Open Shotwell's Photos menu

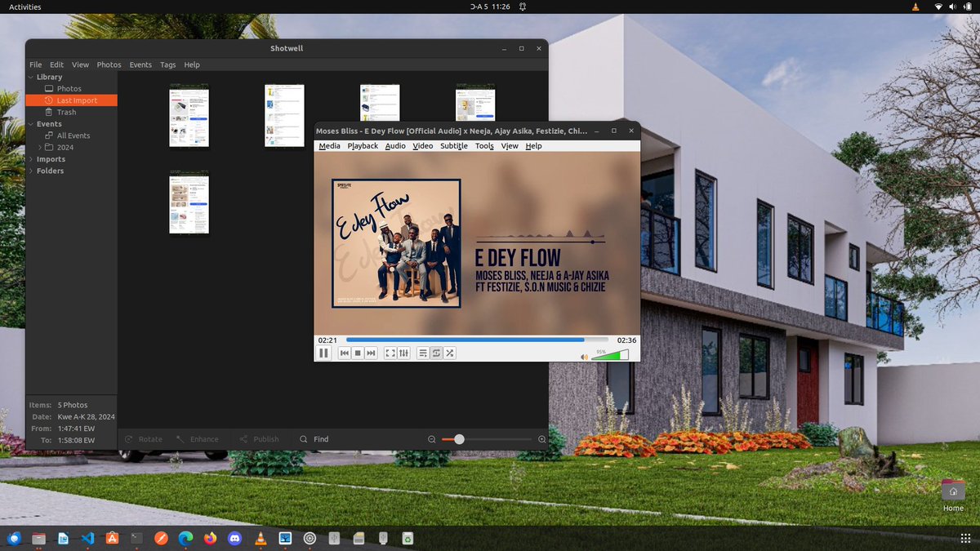(x=109, y=64)
